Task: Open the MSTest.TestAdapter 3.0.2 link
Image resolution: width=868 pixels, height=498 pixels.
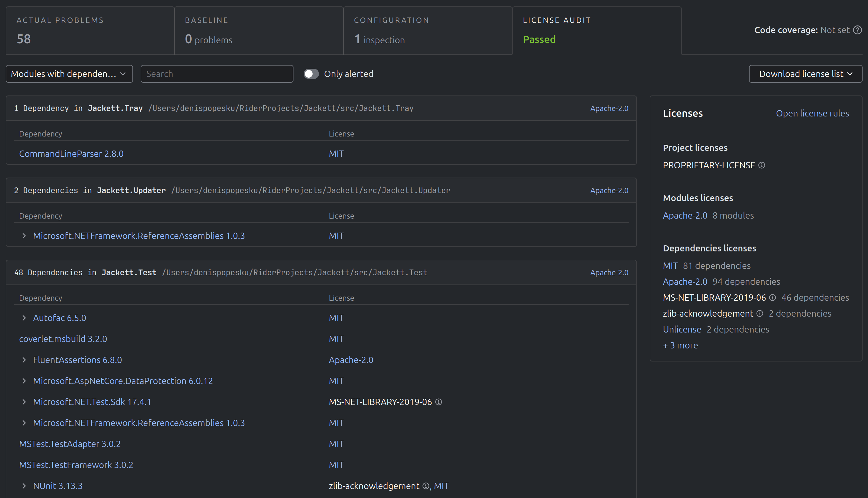Action: [70, 444]
